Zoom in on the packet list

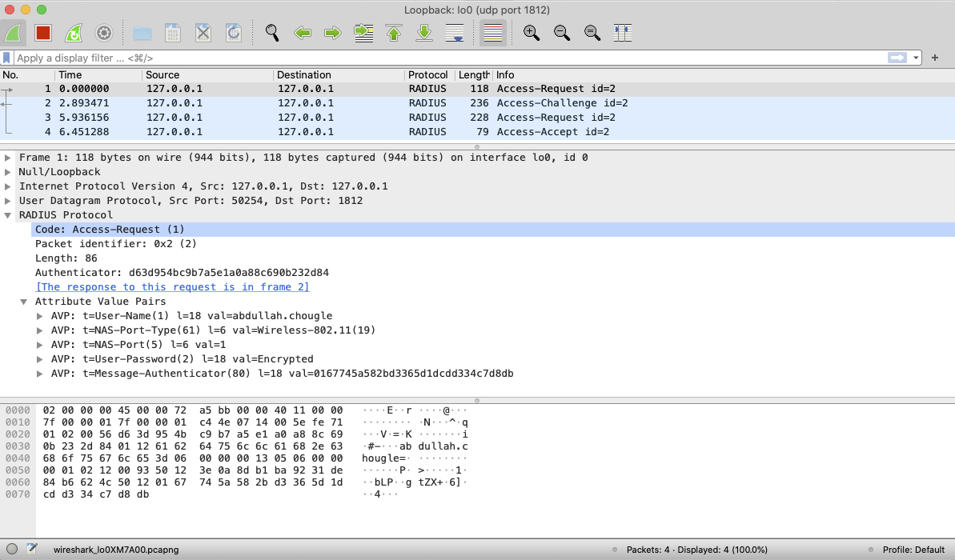pyautogui.click(x=531, y=33)
